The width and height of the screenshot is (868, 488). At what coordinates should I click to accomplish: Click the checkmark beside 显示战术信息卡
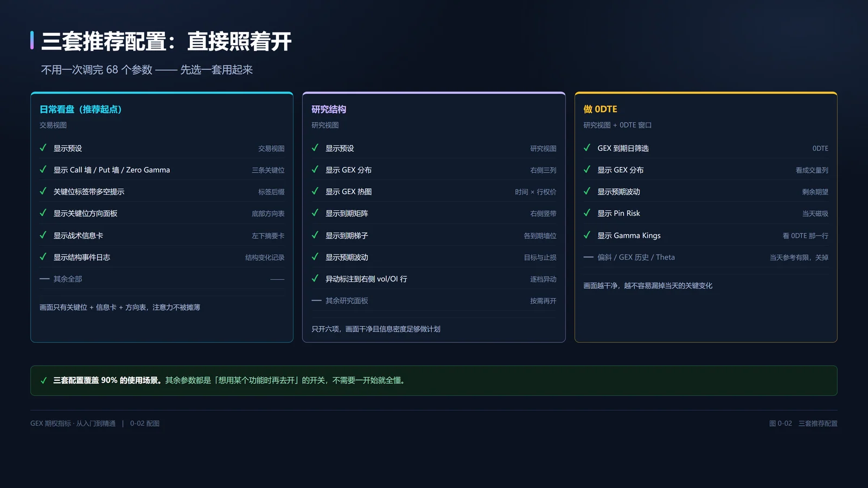[x=43, y=235]
